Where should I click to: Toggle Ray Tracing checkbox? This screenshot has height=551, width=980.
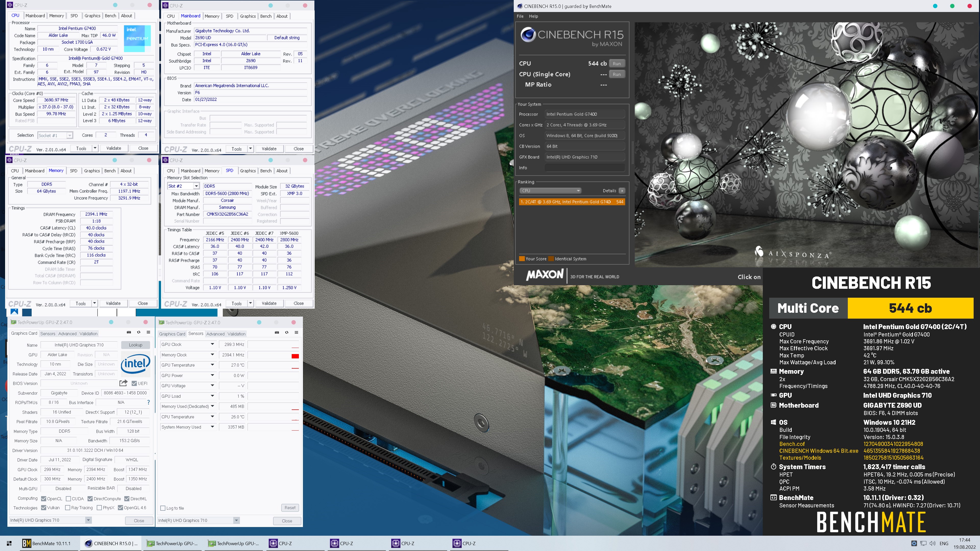pos(68,508)
